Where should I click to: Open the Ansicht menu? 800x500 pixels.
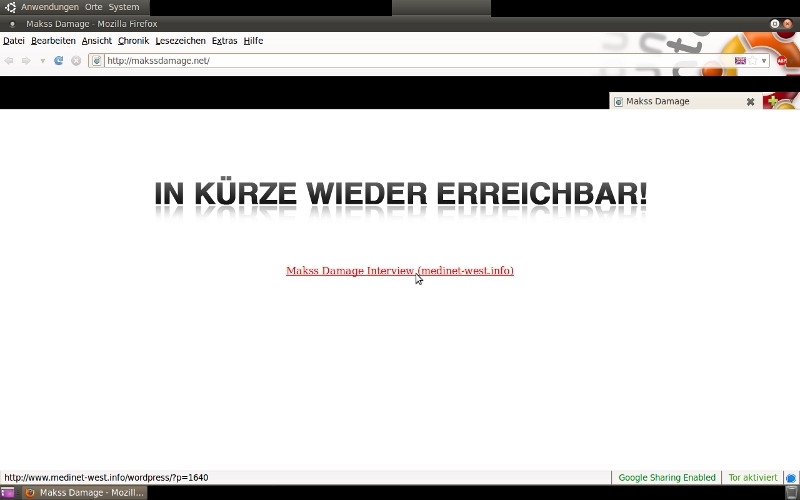[x=96, y=41]
